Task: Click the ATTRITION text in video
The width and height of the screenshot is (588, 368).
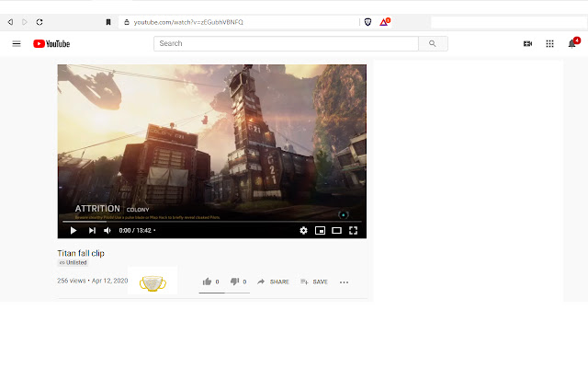Action: [97, 209]
